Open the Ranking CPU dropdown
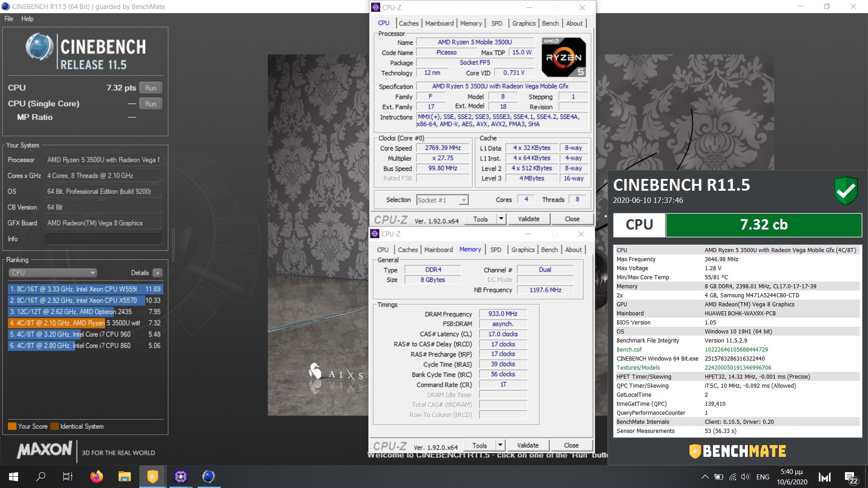868x488 pixels. coord(53,272)
